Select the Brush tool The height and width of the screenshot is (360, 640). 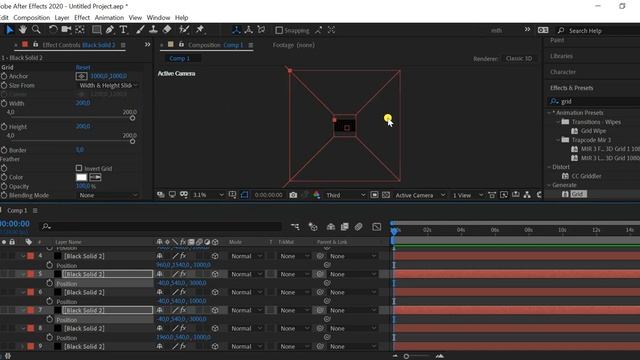tap(140, 30)
